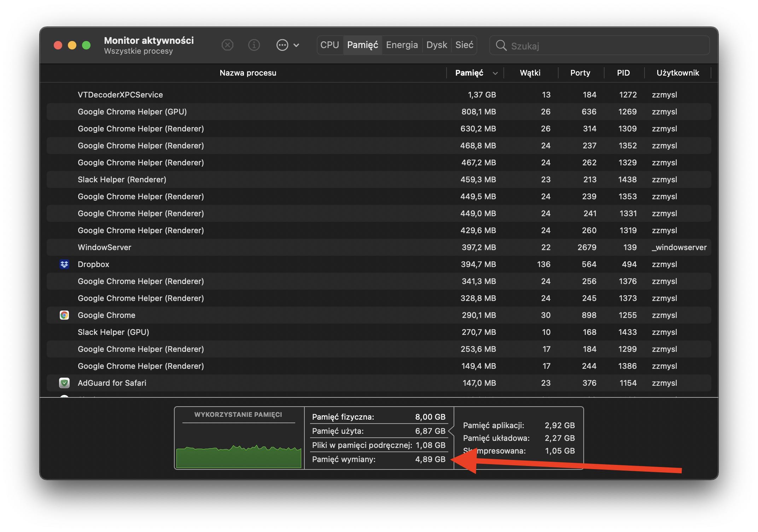Select Chrome Renderer using 449,0 MB

tap(379, 213)
